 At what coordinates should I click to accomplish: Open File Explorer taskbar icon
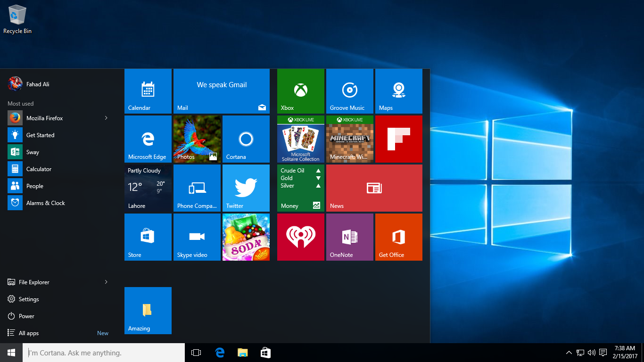point(242,353)
